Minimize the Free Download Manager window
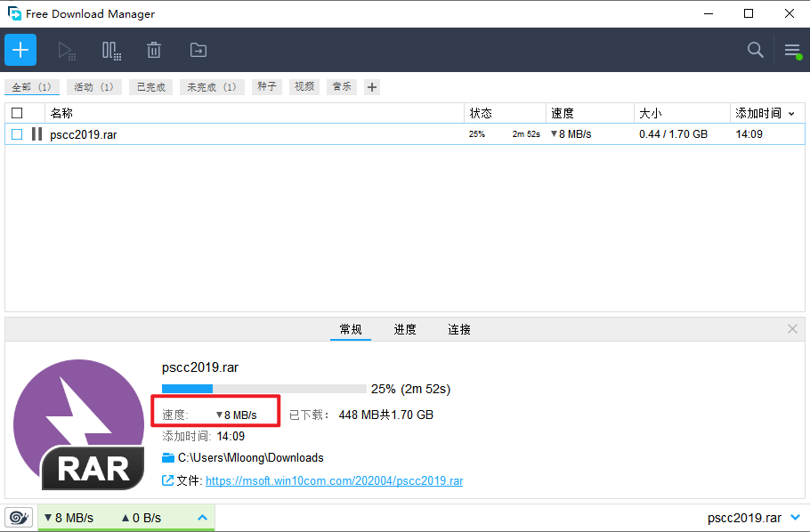810x532 pixels. point(709,13)
